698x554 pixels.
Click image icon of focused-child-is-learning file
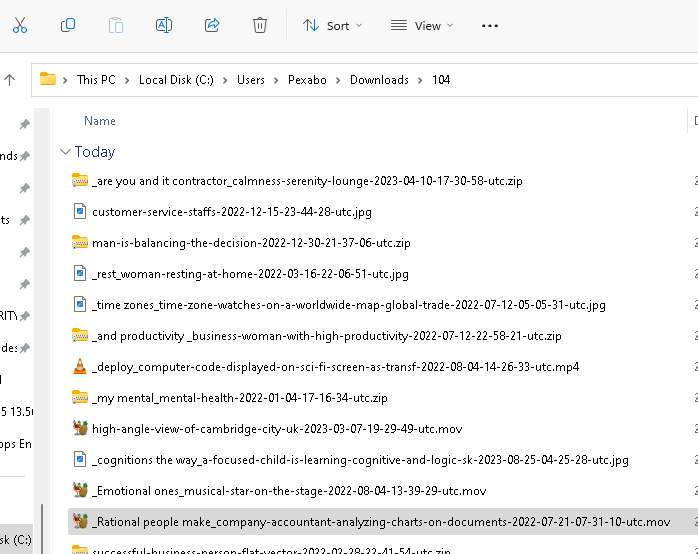point(80,459)
